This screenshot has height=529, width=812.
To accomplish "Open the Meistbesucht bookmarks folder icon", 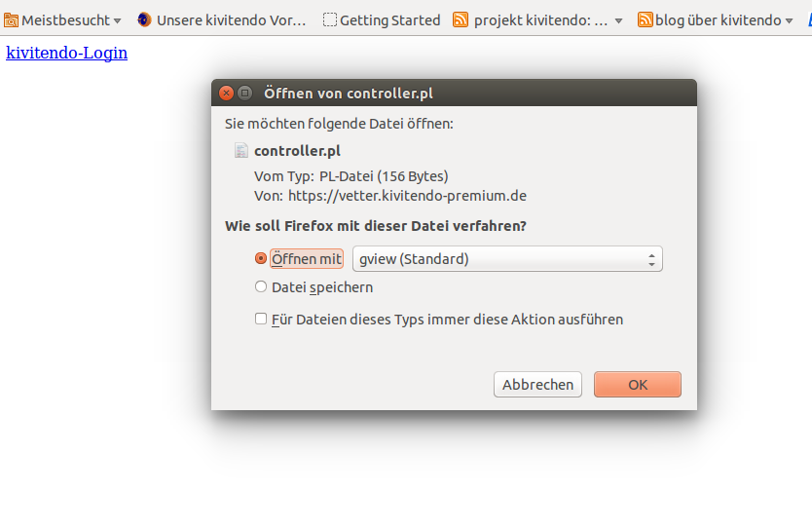I will pyautogui.click(x=11, y=20).
